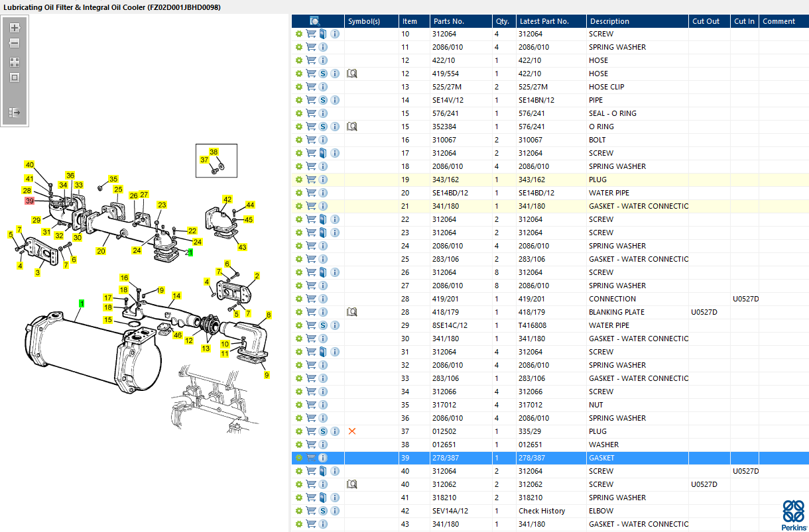Select callout 43 on the diagram

click(x=243, y=248)
